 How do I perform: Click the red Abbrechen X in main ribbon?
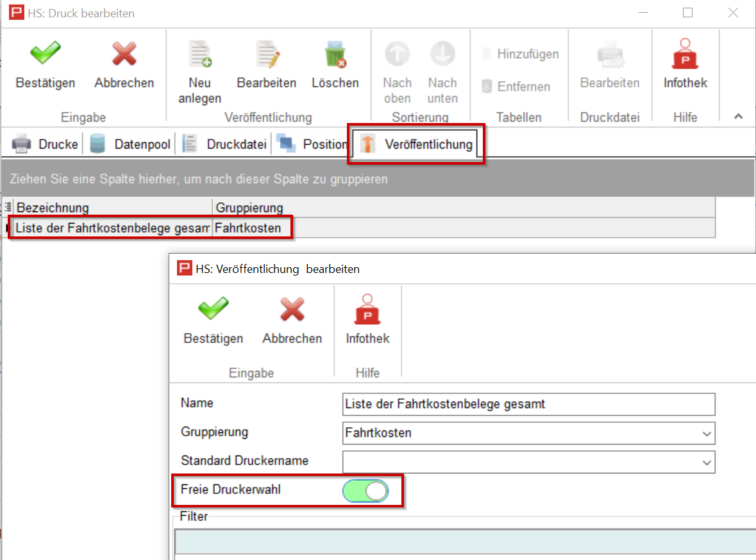124,55
